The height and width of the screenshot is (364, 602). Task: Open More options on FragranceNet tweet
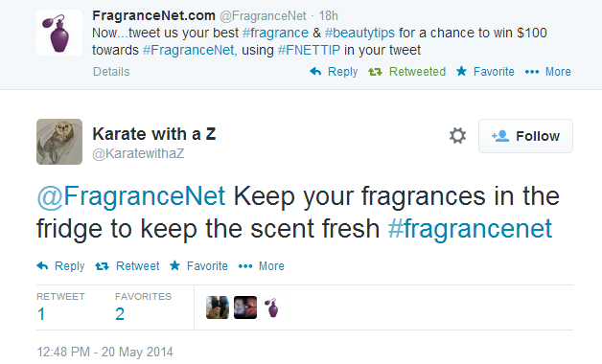[548, 71]
